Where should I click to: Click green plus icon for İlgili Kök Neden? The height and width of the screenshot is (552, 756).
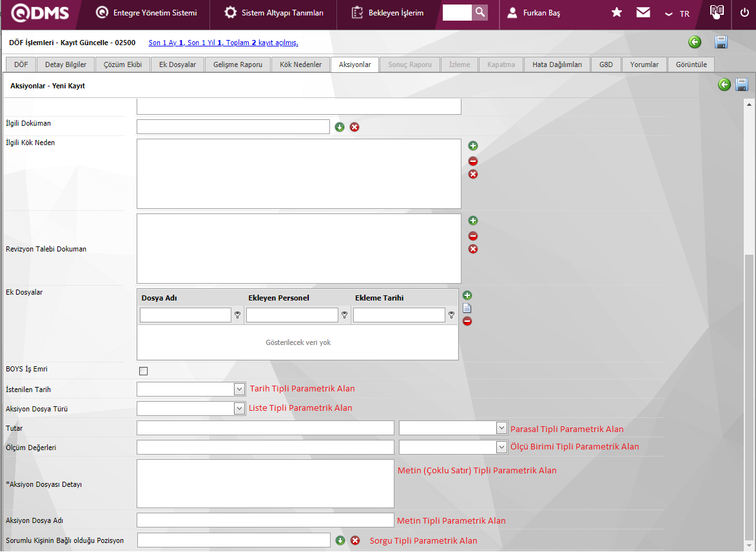click(473, 146)
